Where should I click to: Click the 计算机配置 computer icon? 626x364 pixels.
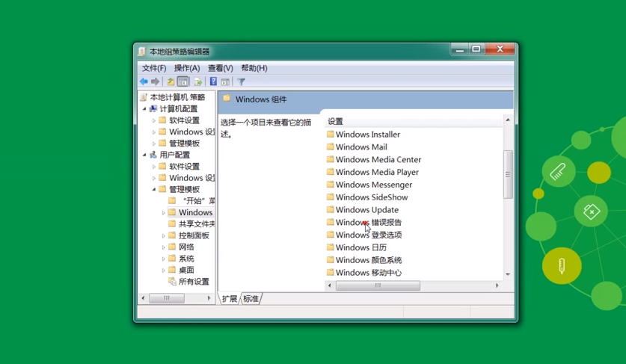[x=153, y=108]
